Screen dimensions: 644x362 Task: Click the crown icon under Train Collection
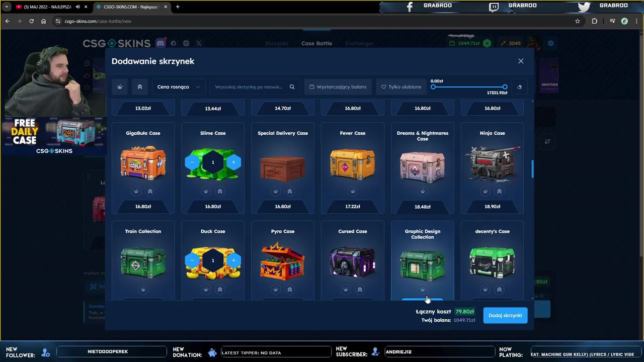[143, 290]
